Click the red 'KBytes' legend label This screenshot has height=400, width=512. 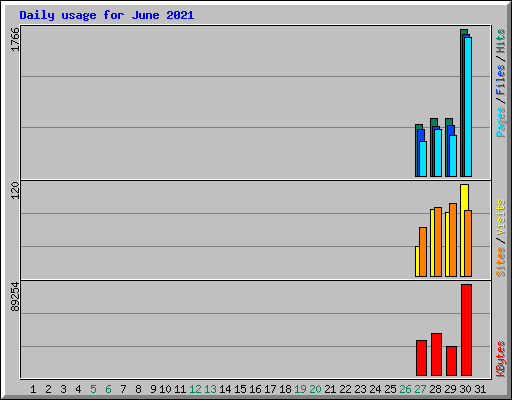click(x=501, y=359)
